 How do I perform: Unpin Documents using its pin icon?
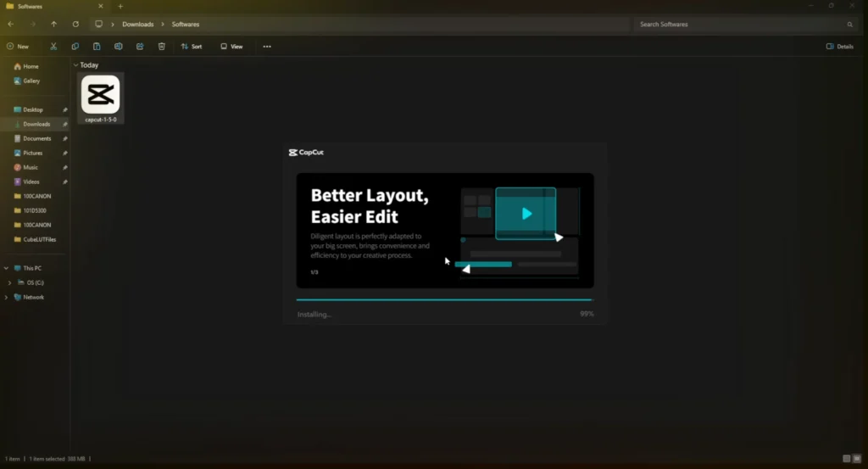point(64,138)
